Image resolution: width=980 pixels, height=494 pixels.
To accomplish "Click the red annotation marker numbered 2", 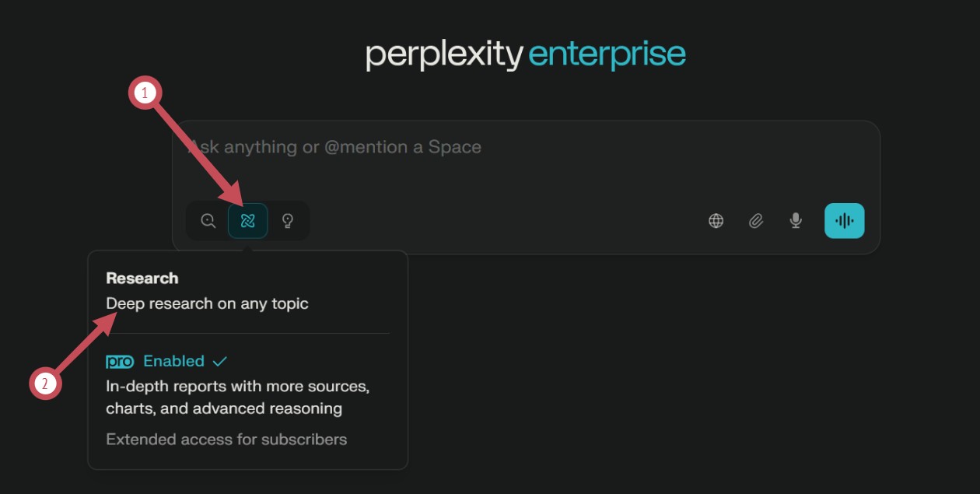I will tap(46, 384).
